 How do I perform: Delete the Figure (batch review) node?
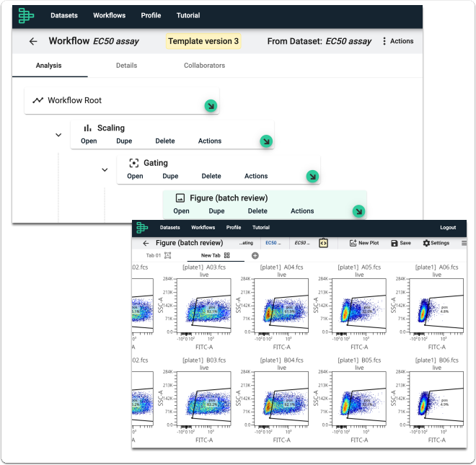257,211
